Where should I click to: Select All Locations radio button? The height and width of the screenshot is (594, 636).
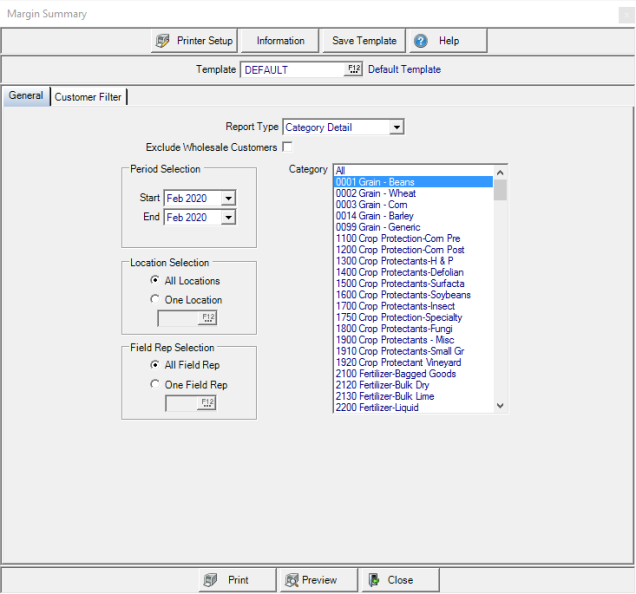tap(155, 280)
